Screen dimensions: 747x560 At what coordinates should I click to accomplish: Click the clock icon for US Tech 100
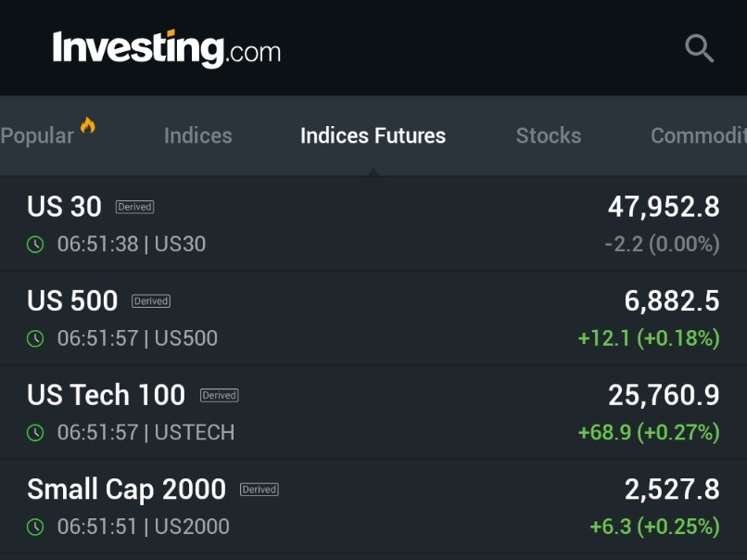[35, 433]
